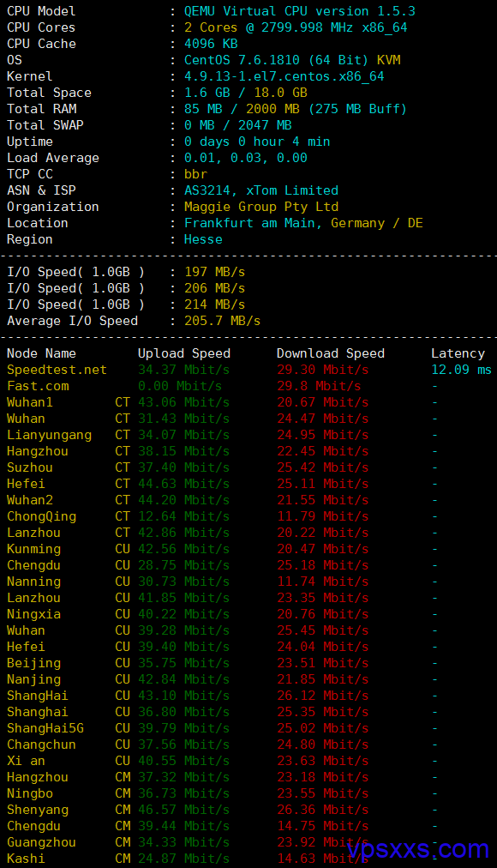
Task: Select the "1.6 GB / 18.0 GB" space value
Action: (245, 93)
